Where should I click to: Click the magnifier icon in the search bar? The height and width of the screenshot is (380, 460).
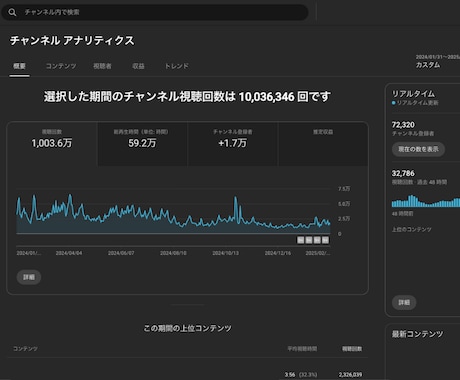12,12
